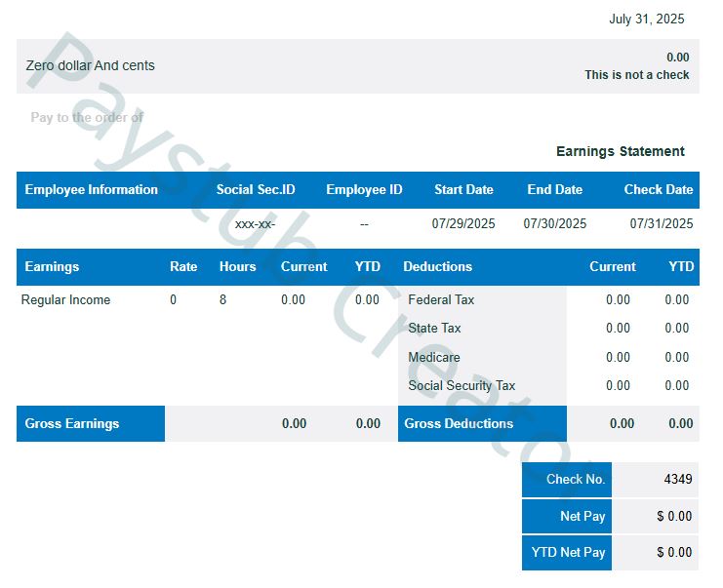
Task: Select the masked xxx-xx- social security value
Action: tap(255, 223)
